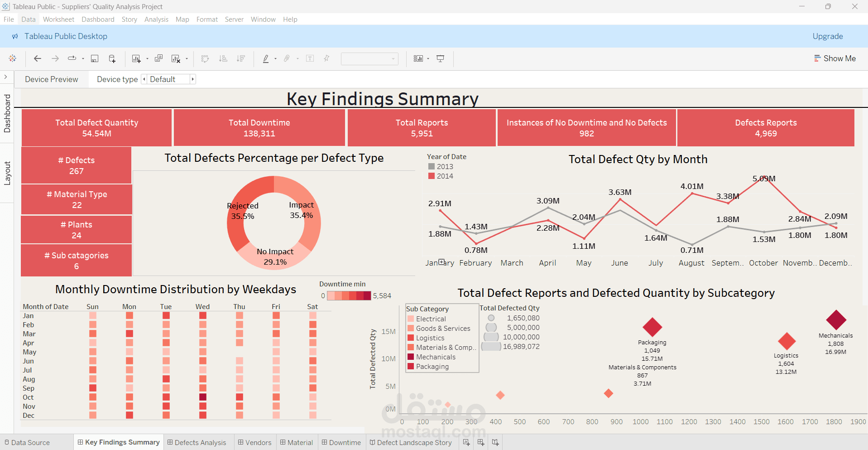Screen dimensions: 868x450
Task: Select previous device type with left arrow
Action: point(144,79)
